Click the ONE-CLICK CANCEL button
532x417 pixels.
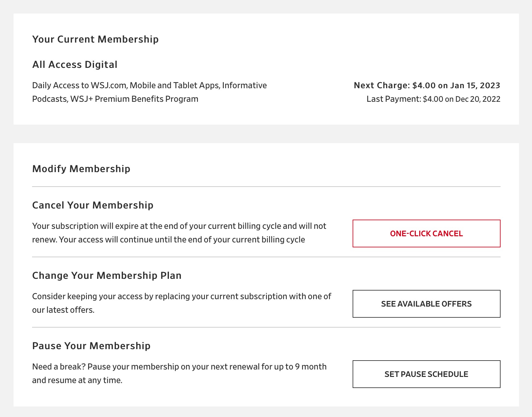[426, 233]
